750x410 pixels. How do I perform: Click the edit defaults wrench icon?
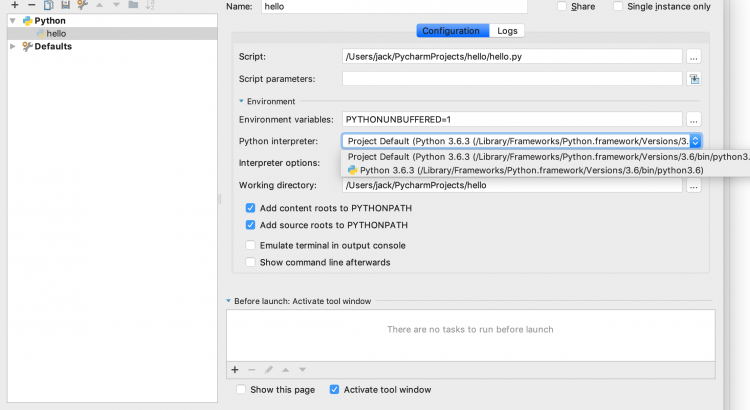pyautogui.click(x=81, y=5)
